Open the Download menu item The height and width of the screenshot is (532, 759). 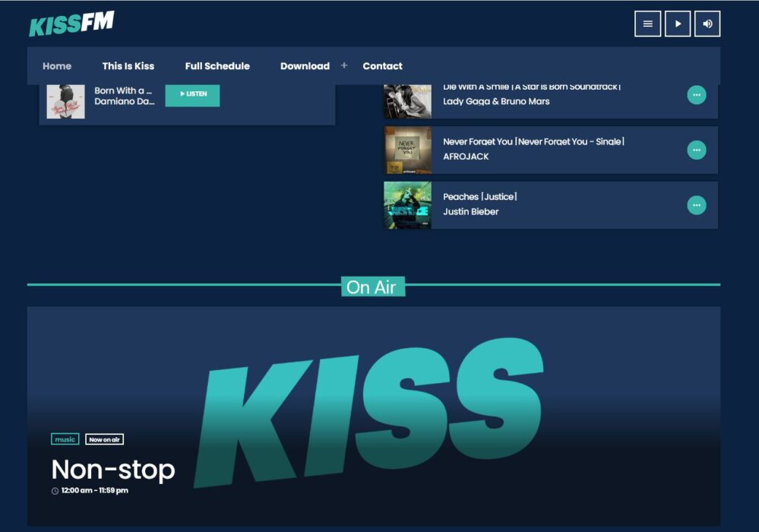(x=305, y=66)
